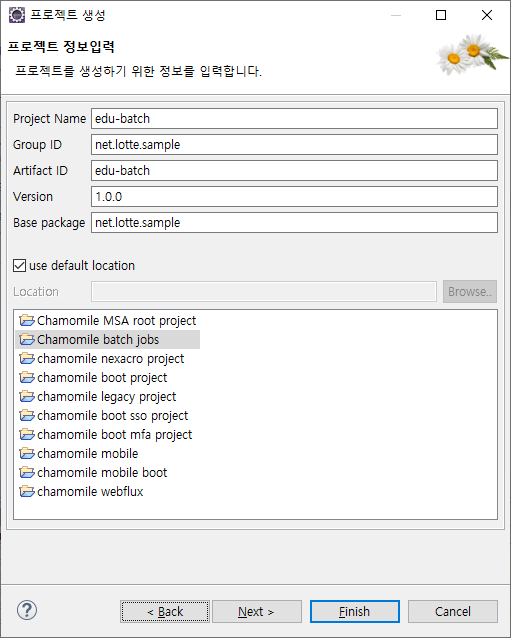Screen dimensions: 511x638
Task: Click the Finish button
Action: coord(355,612)
